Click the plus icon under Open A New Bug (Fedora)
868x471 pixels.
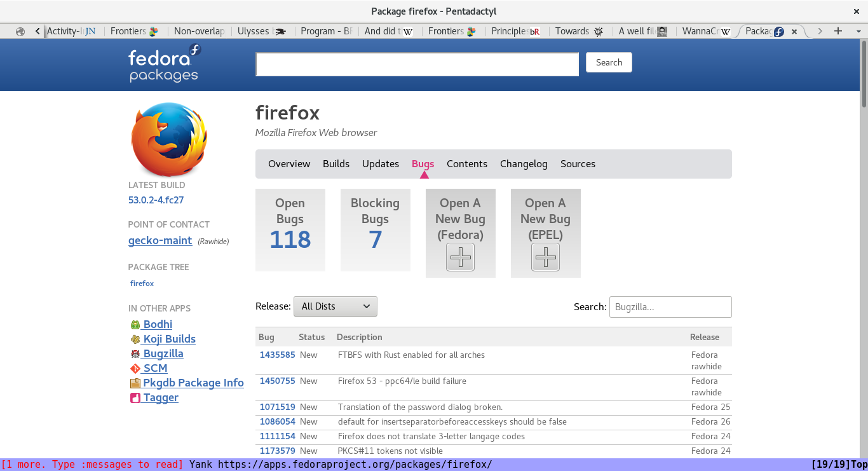[460, 257]
